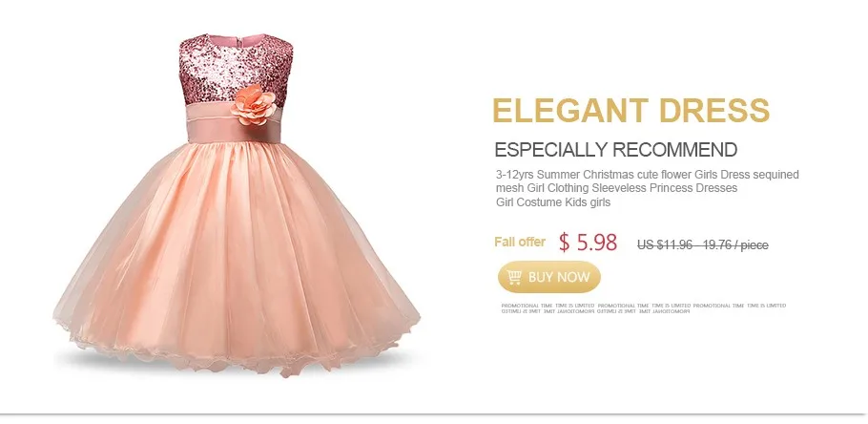Click the mirrored promotional text line below
Viewport: 868px width, 424px height.
[595, 311]
